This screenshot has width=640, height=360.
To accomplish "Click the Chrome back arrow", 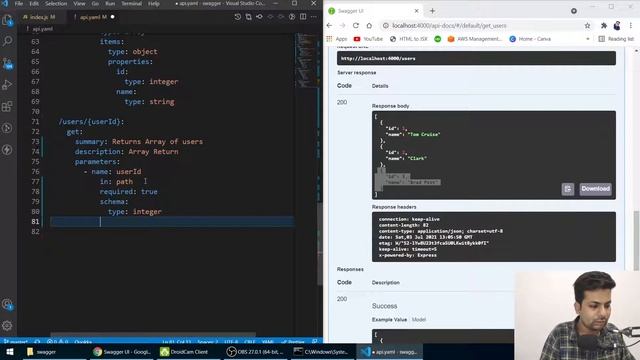I will pos(329,25).
